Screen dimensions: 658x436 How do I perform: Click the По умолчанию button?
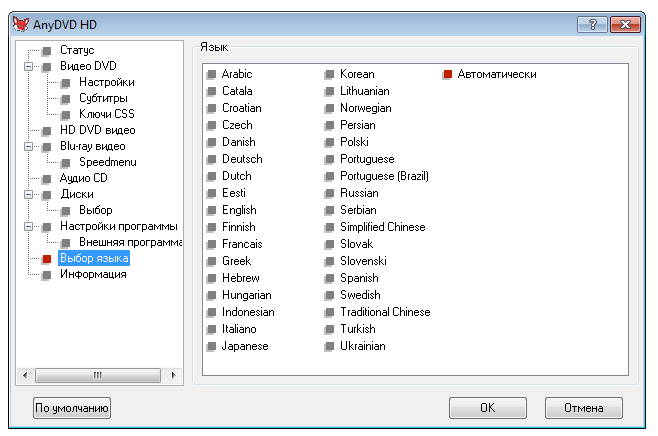coord(72,408)
